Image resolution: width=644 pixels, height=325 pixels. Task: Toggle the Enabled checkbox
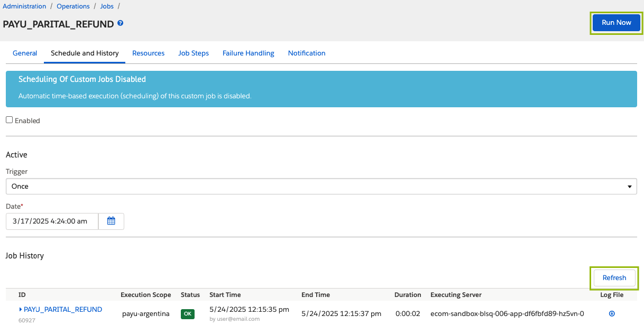pyautogui.click(x=10, y=120)
